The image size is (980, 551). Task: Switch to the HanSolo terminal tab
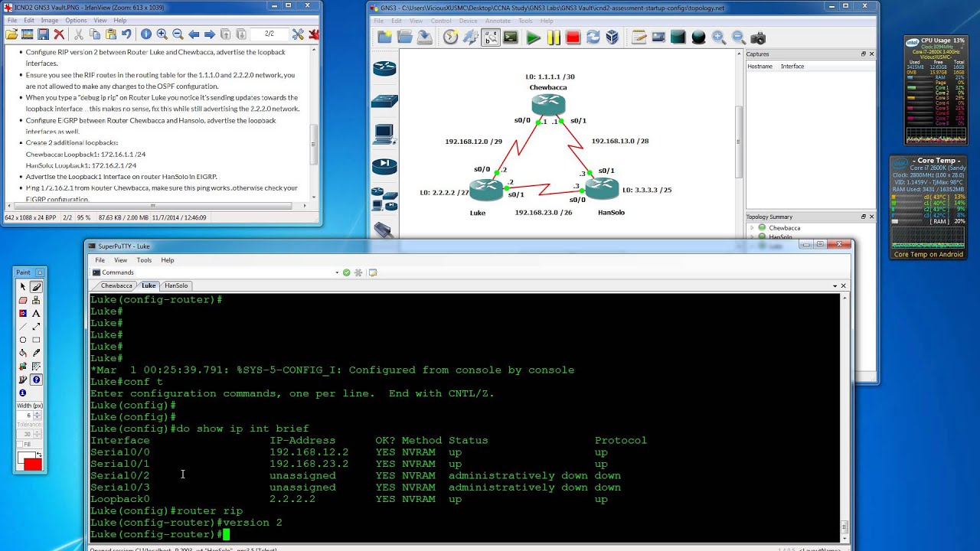click(x=176, y=285)
